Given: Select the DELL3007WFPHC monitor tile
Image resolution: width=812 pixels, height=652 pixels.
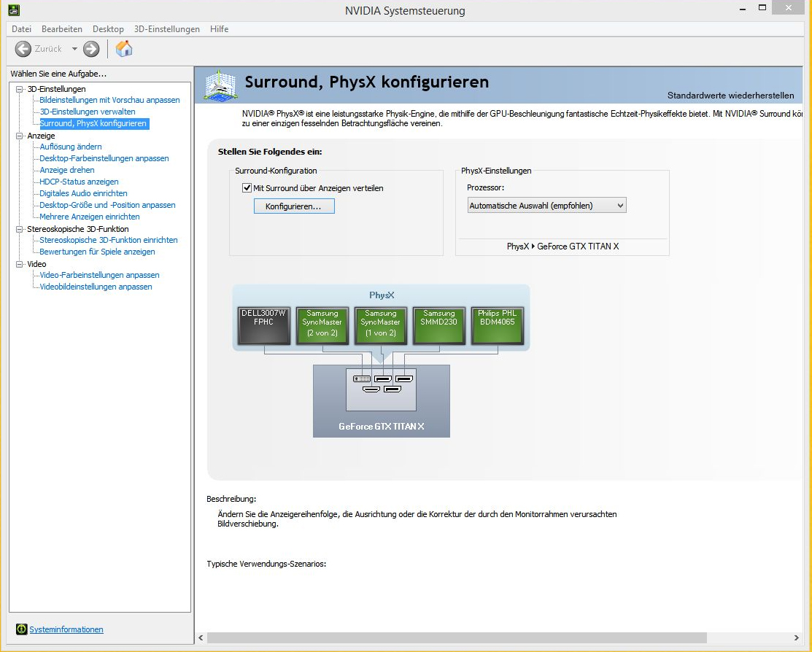Looking at the screenshot, I should [x=263, y=326].
